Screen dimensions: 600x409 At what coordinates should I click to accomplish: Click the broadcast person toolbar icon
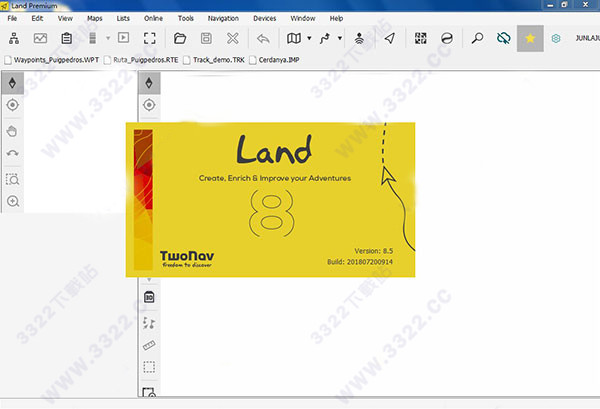coord(359,38)
